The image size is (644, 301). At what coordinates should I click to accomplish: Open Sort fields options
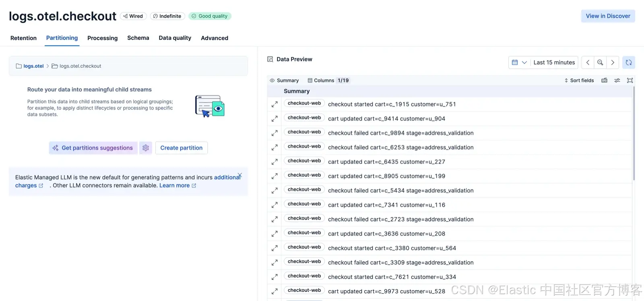tap(579, 80)
